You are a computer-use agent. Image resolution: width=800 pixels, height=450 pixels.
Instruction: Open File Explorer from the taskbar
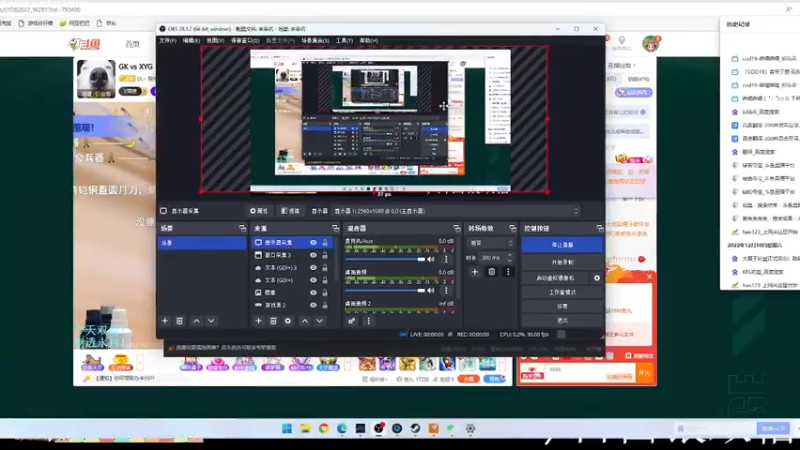pos(305,429)
